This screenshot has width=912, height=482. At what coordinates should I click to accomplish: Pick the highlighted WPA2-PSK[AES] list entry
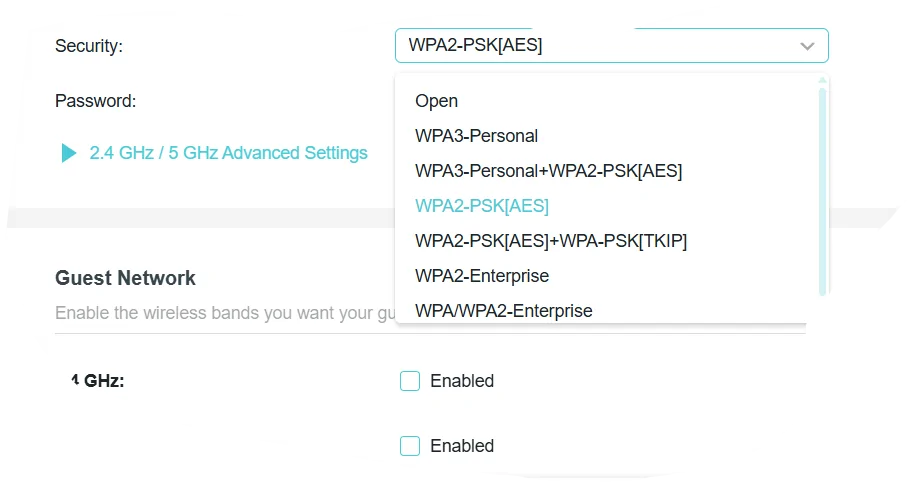click(482, 206)
